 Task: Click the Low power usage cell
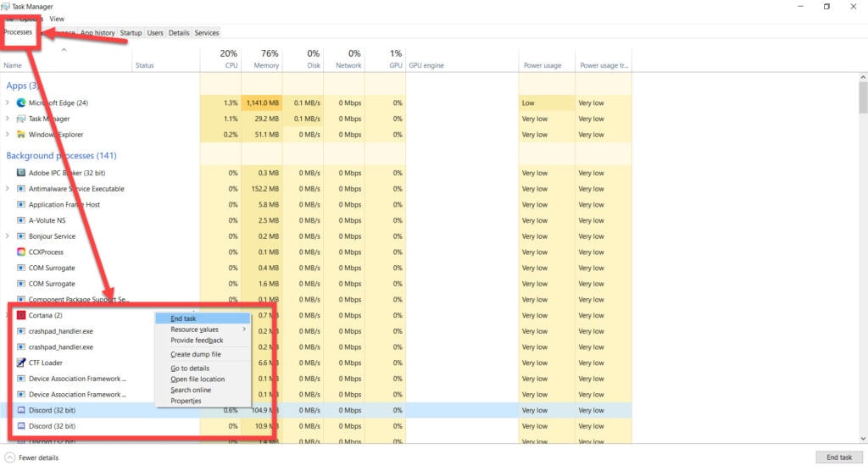click(x=547, y=103)
